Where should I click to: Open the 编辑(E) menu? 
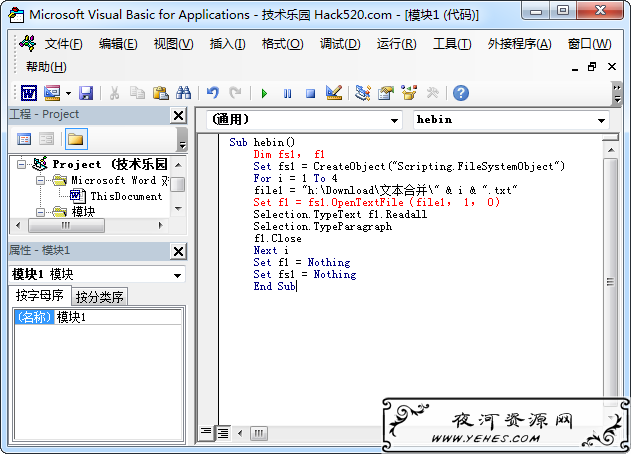118,44
